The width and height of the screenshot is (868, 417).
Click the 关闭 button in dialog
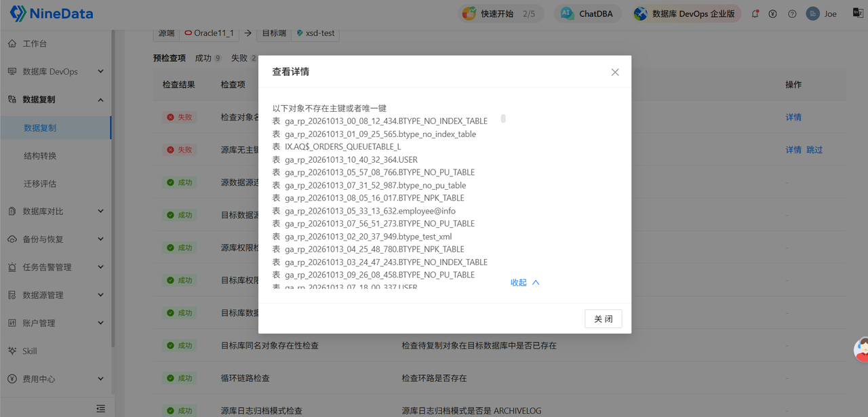click(604, 319)
